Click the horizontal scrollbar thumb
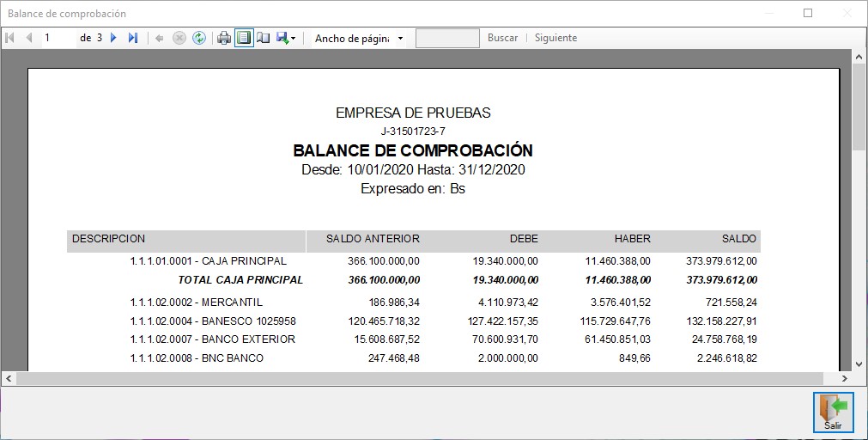 [x=420, y=378]
